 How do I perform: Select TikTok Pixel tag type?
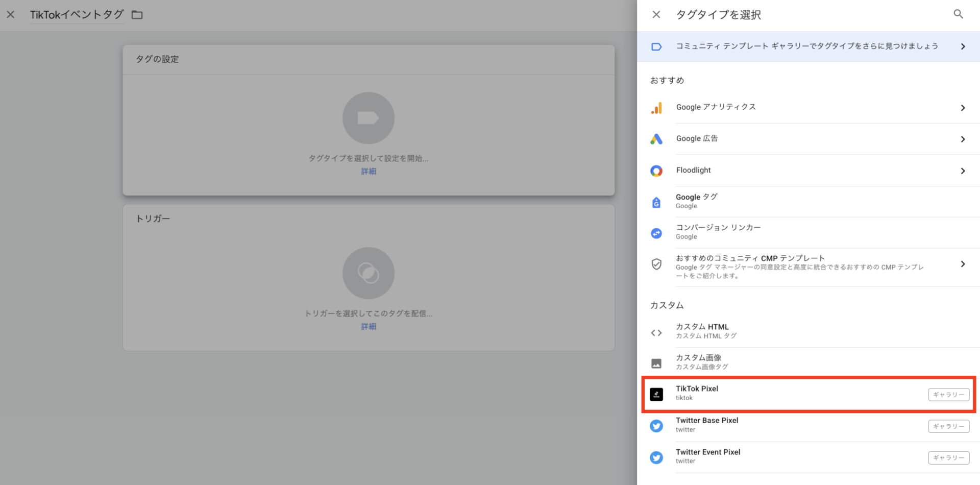[808, 394]
